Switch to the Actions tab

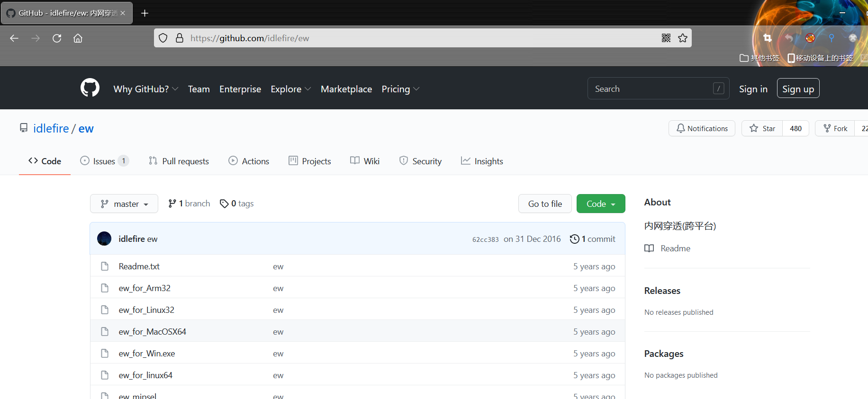pos(249,161)
